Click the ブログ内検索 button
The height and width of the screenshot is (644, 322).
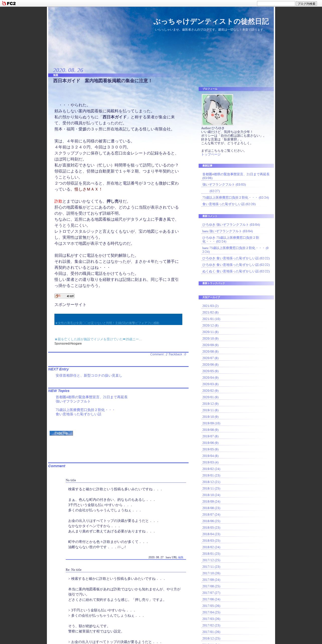[306, 4]
